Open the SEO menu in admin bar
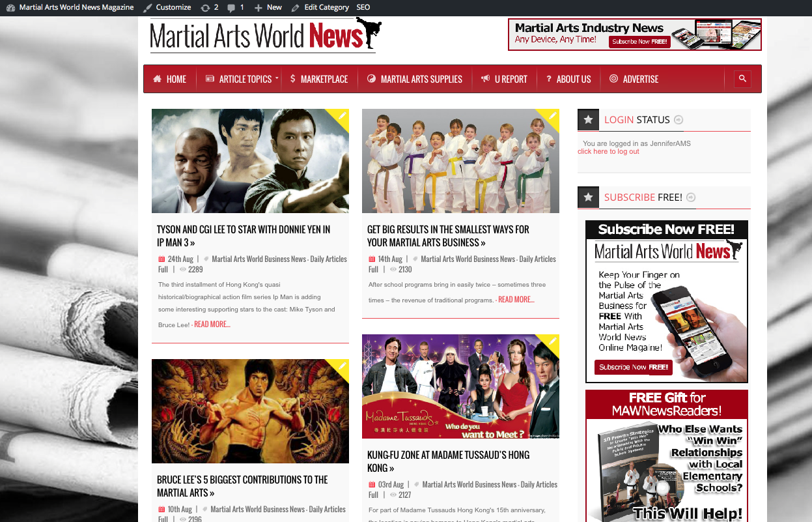Image resolution: width=812 pixels, height=522 pixels. [x=363, y=7]
